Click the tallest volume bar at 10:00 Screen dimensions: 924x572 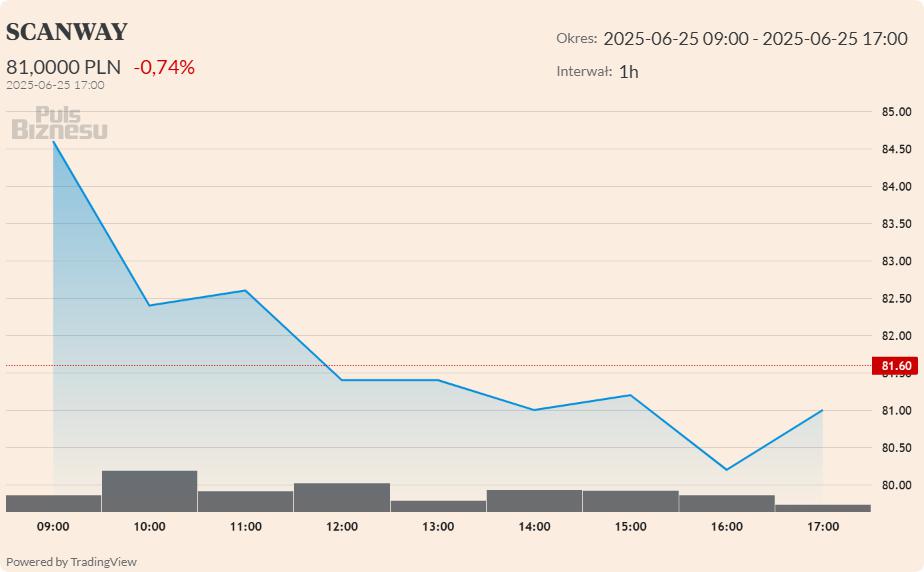(150, 491)
